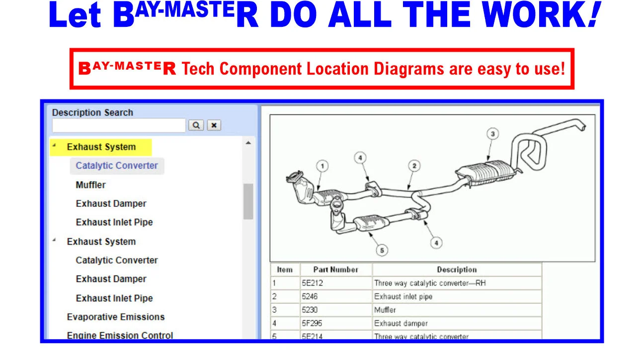Select the yellow-highlighted Exhaust System node
Viewport: 644px width, 358px height.
101,147
